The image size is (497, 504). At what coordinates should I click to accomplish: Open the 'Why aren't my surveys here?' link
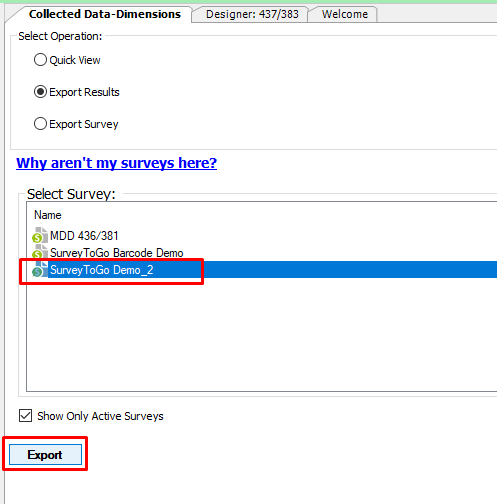click(x=116, y=163)
